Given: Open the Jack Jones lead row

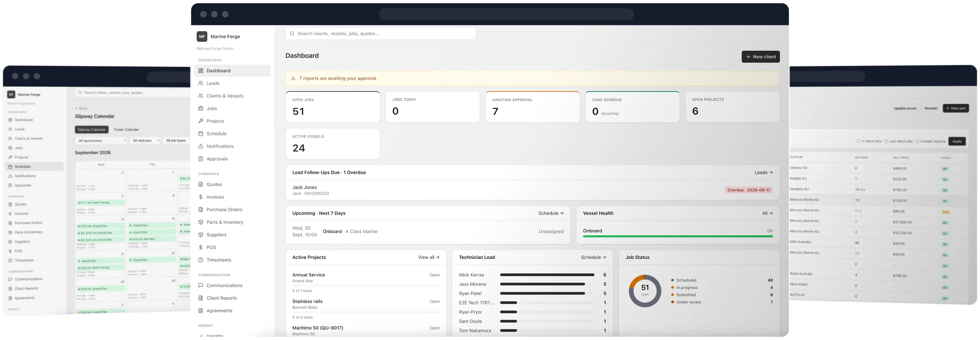Looking at the screenshot, I should 532,190.
